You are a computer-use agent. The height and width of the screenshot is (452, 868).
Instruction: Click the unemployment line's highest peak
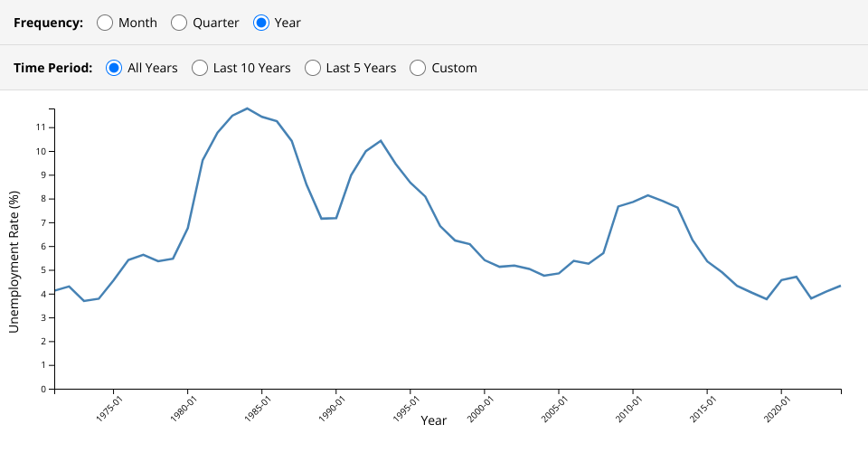click(x=247, y=108)
